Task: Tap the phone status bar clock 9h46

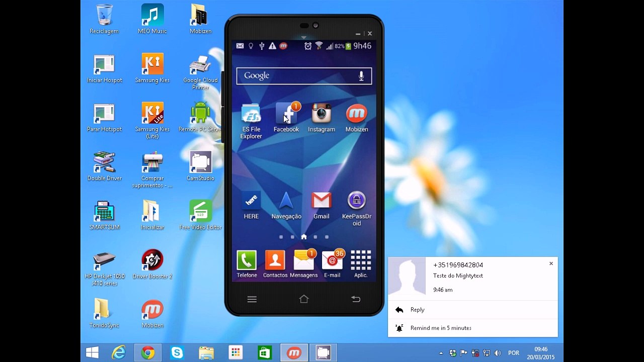Action: [x=362, y=46]
